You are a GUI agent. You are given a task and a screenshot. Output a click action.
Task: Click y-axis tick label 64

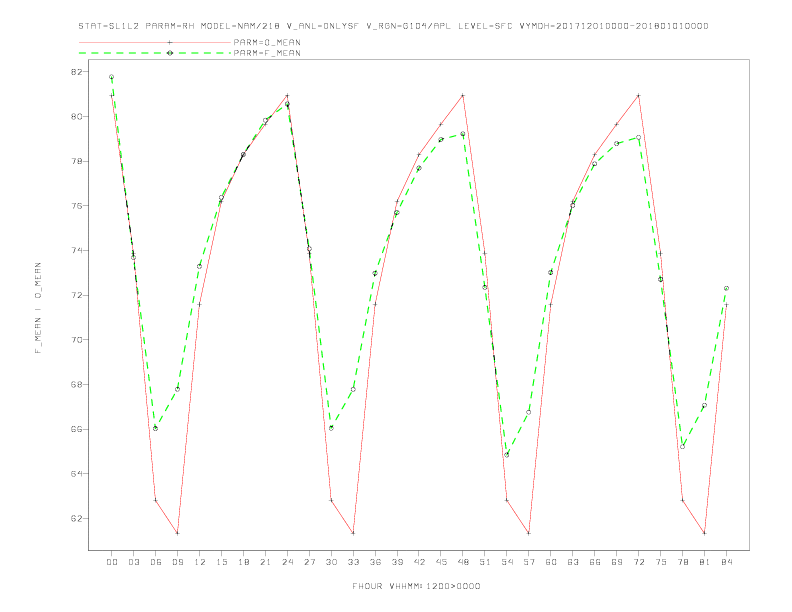(76, 474)
